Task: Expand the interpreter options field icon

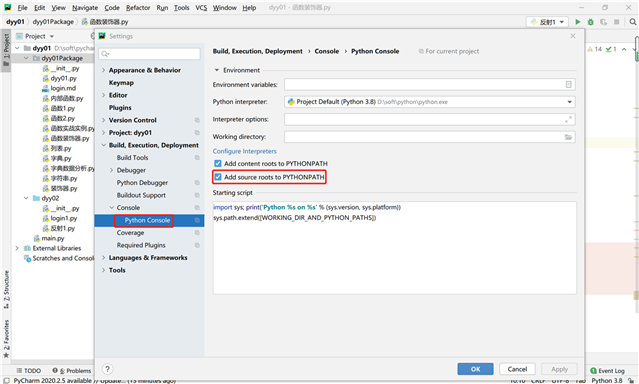Action: (x=568, y=119)
